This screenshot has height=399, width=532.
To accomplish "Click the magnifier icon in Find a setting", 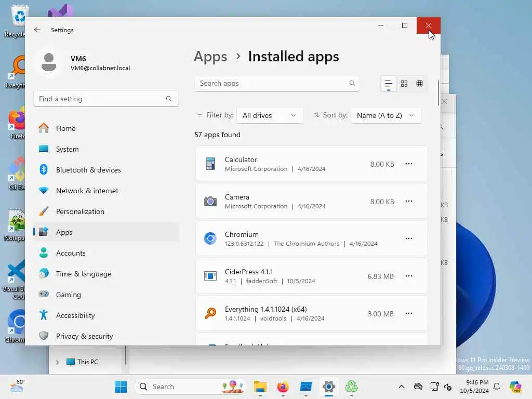I will click(x=169, y=99).
